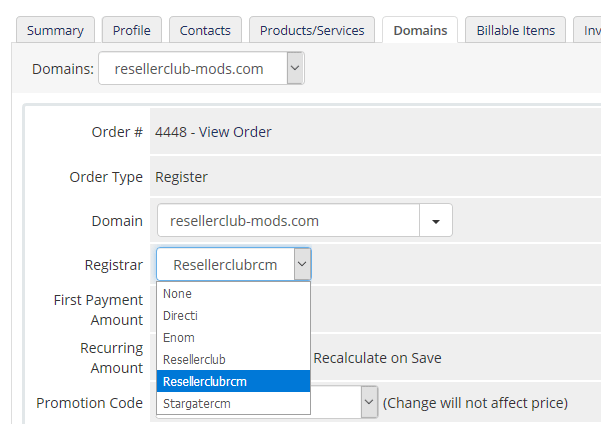Collapse the Registrar dropdown arrow
The height and width of the screenshot is (424, 601).
(302, 264)
